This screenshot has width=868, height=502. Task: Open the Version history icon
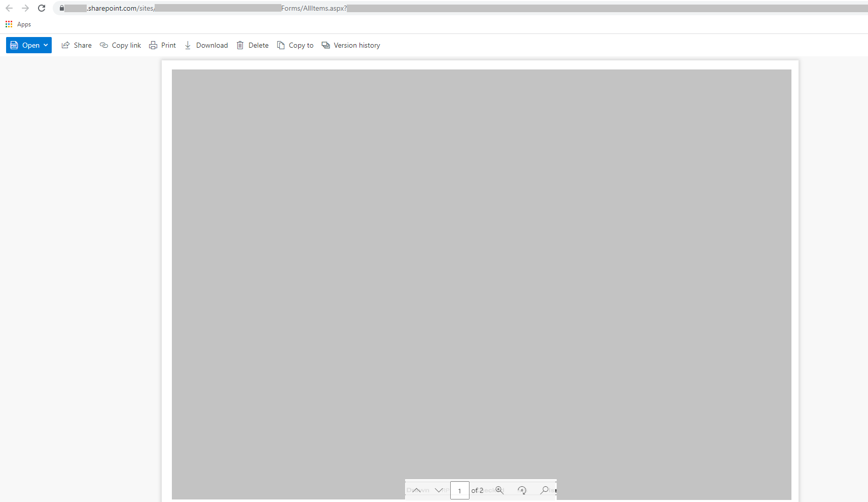[x=325, y=45]
